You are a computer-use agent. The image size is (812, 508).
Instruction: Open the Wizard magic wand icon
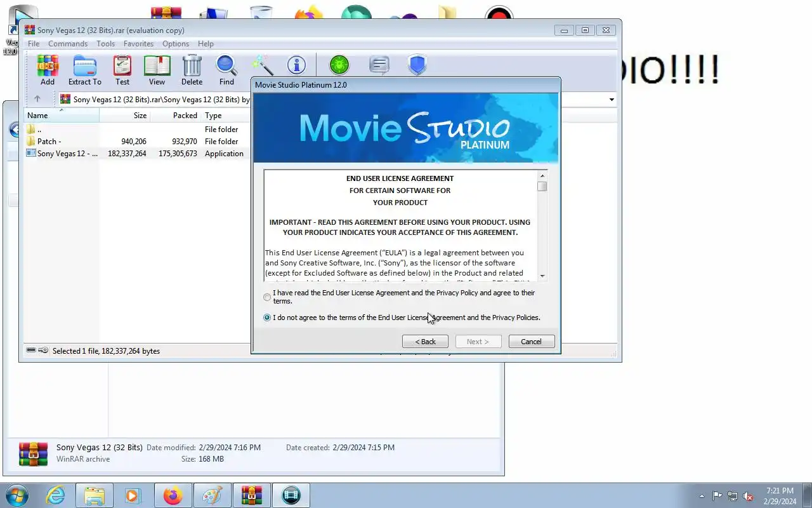pos(262,65)
